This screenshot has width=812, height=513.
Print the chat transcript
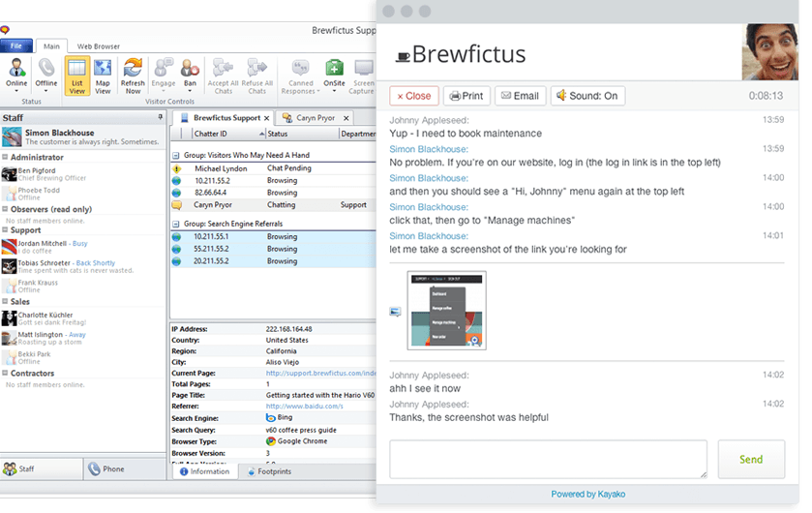pyautogui.click(x=466, y=96)
